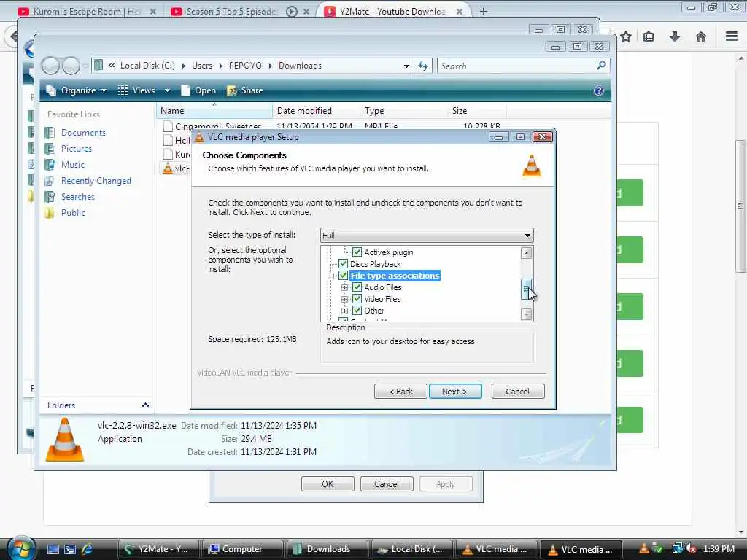Click the search magnifier icon
Screen dimensions: 747x560
click(602, 65)
